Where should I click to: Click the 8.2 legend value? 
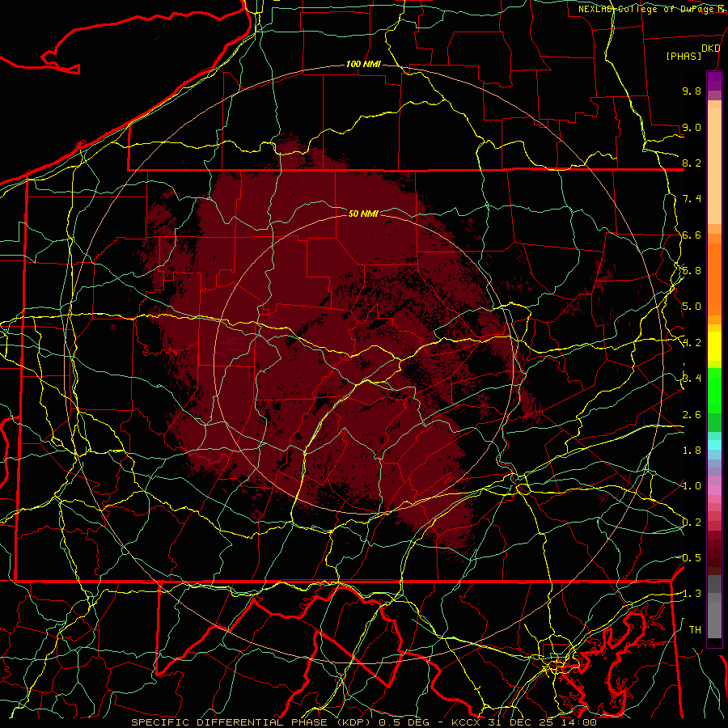click(692, 163)
